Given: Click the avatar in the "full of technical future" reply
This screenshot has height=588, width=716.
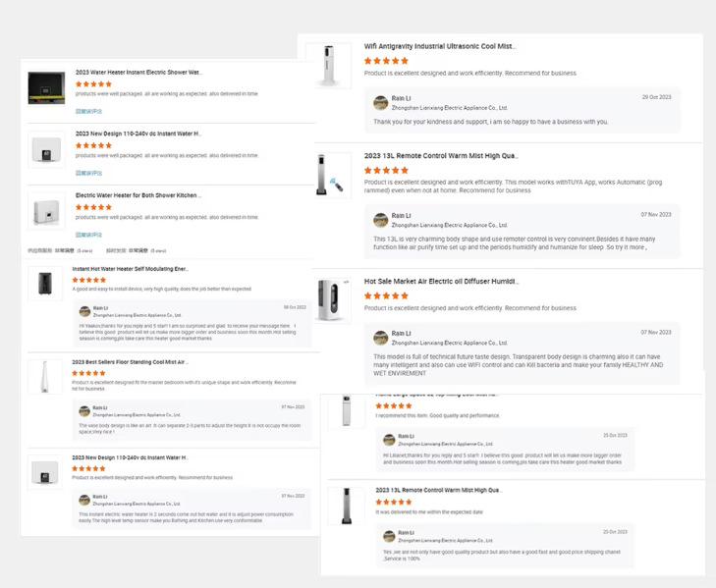Looking at the screenshot, I should click(x=380, y=338).
